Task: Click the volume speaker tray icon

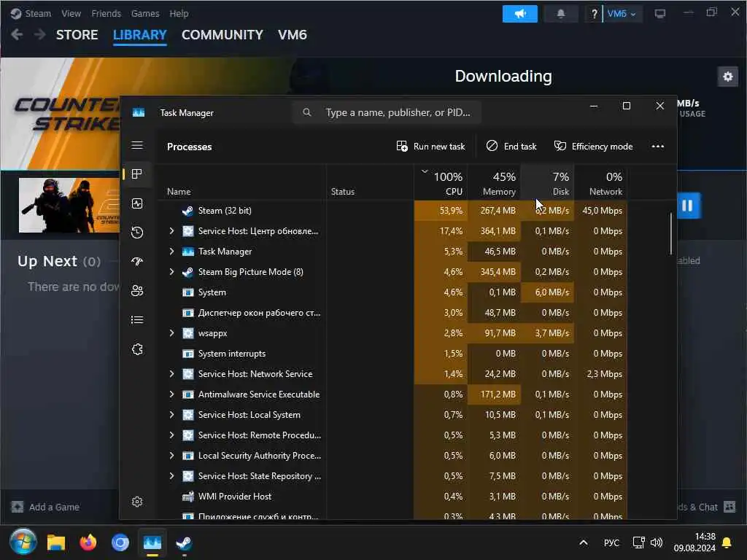Action: coord(657,542)
